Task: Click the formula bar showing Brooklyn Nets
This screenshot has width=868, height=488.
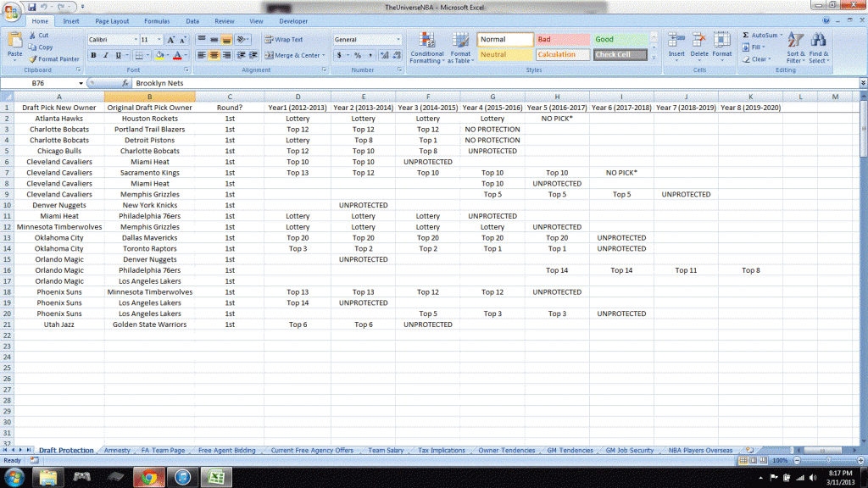Action: click(492, 84)
